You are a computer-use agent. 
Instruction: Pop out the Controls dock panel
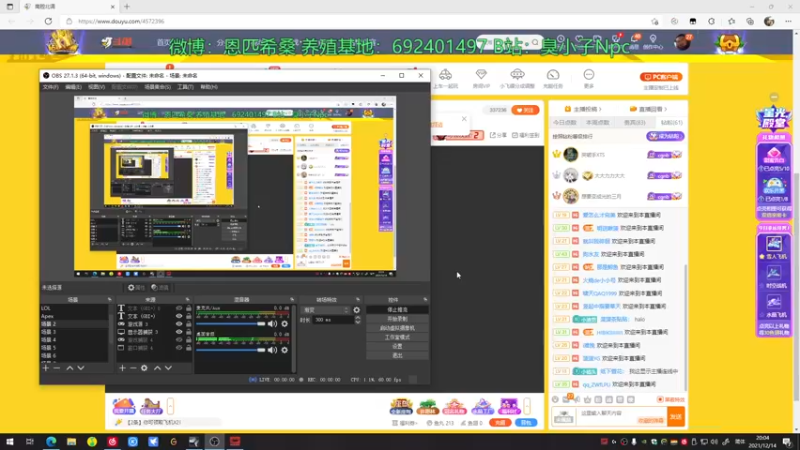point(425,299)
